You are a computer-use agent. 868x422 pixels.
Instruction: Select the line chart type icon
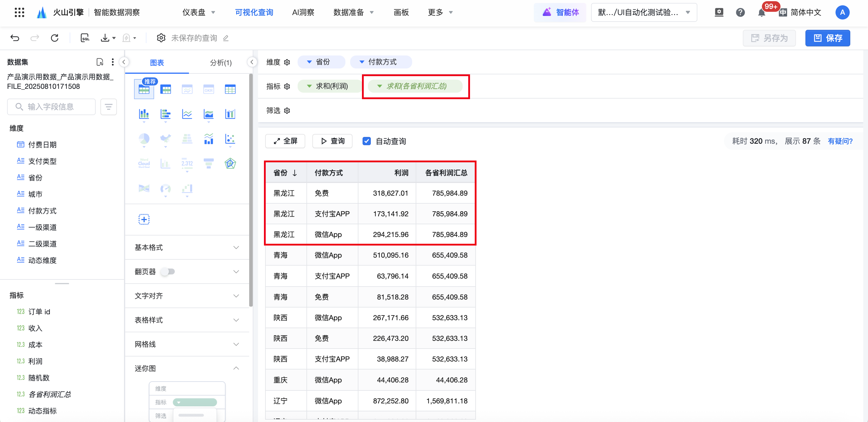187,114
